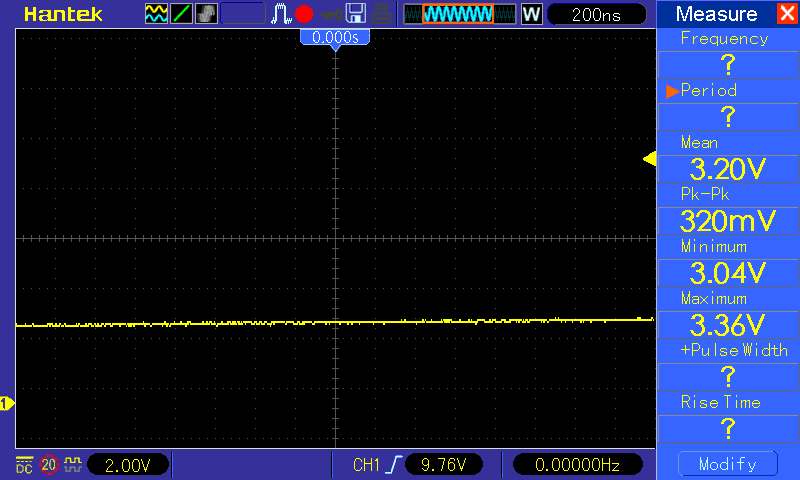Select the Maximum measurement label

tap(714, 298)
